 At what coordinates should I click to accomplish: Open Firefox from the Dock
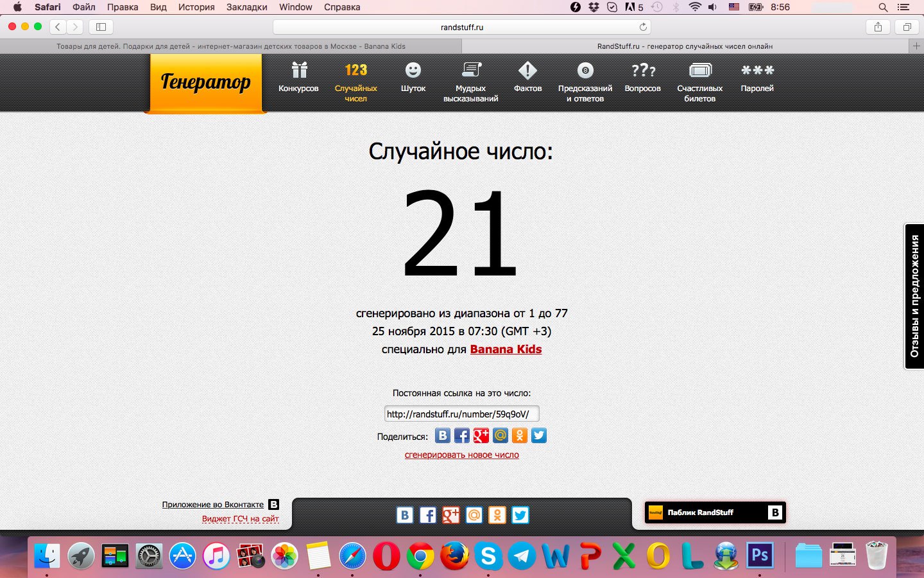[x=454, y=556]
